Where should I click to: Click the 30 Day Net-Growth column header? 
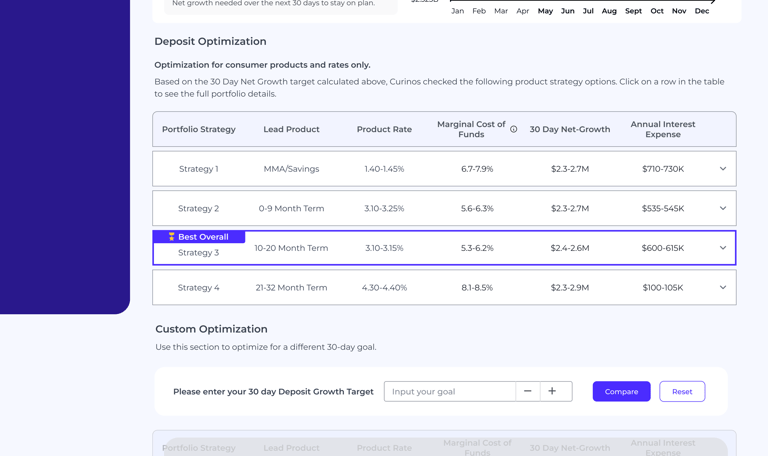570,129
